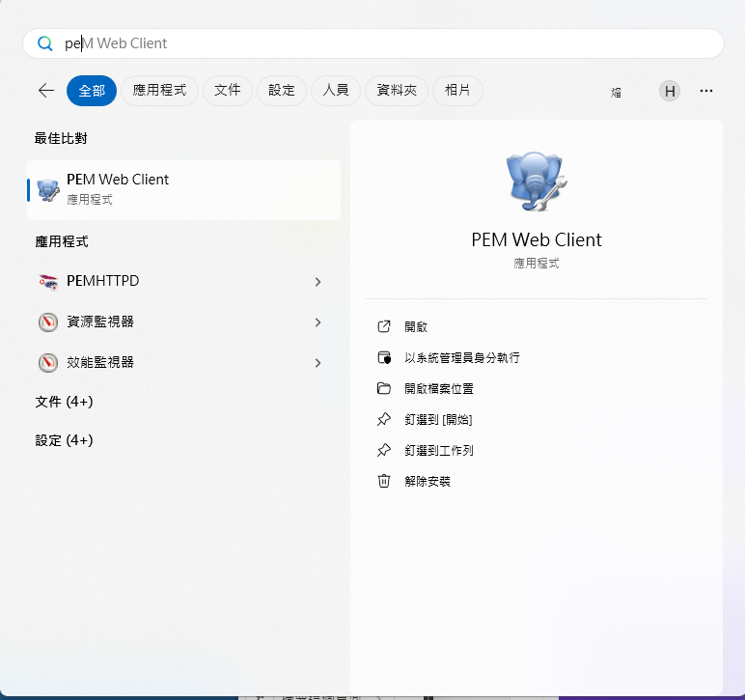This screenshot has height=700, width=745.
Task: Click 開啟 to launch the app
Action: pyautogui.click(x=416, y=327)
